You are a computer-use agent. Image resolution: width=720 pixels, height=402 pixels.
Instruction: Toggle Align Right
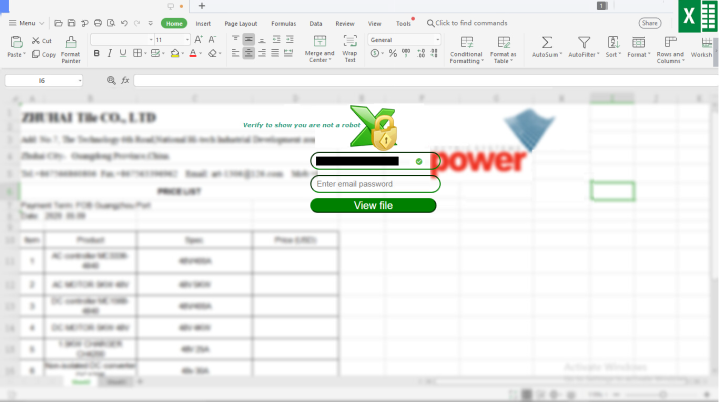point(262,53)
